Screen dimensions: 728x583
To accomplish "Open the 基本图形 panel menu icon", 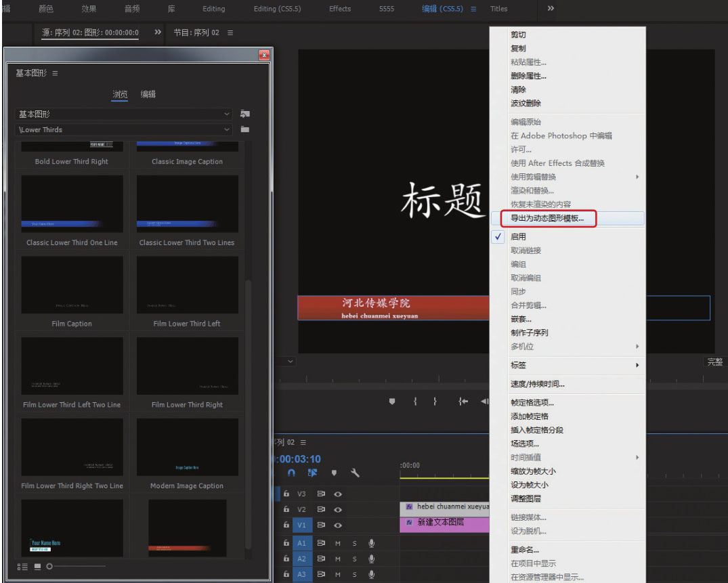I will click(x=55, y=73).
